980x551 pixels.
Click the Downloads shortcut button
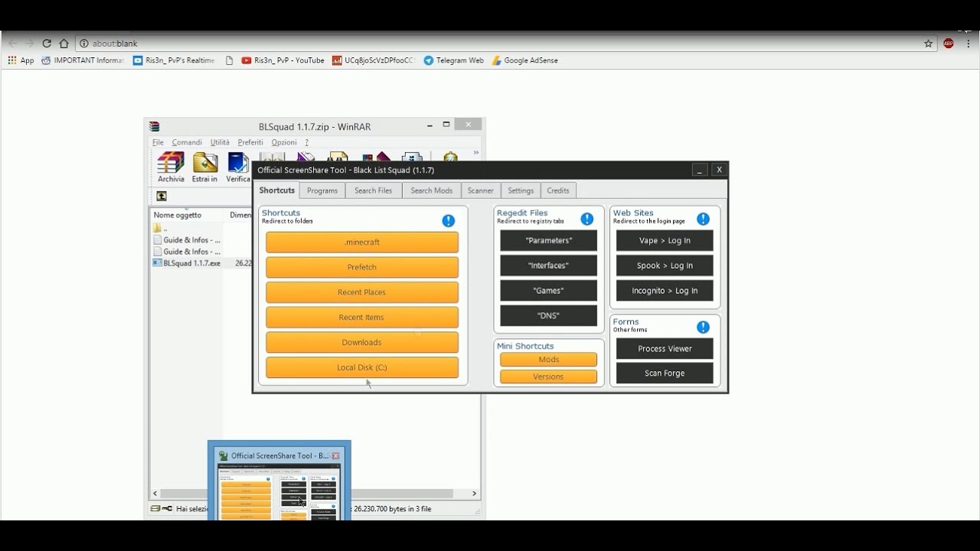[x=362, y=342]
